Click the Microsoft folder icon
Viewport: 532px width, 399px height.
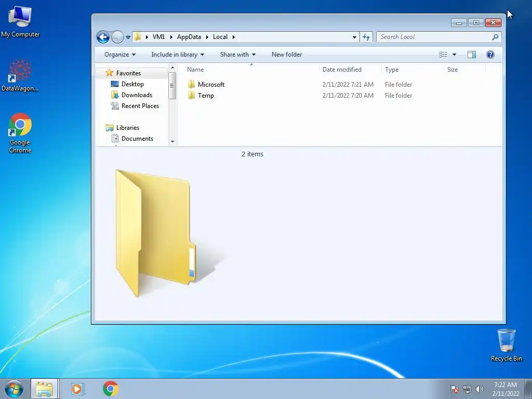tap(191, 84)
